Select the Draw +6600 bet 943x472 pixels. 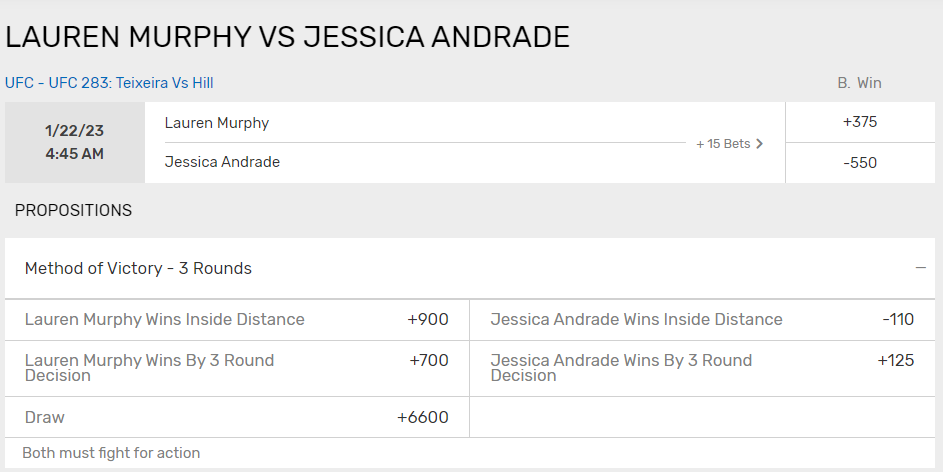237,417
